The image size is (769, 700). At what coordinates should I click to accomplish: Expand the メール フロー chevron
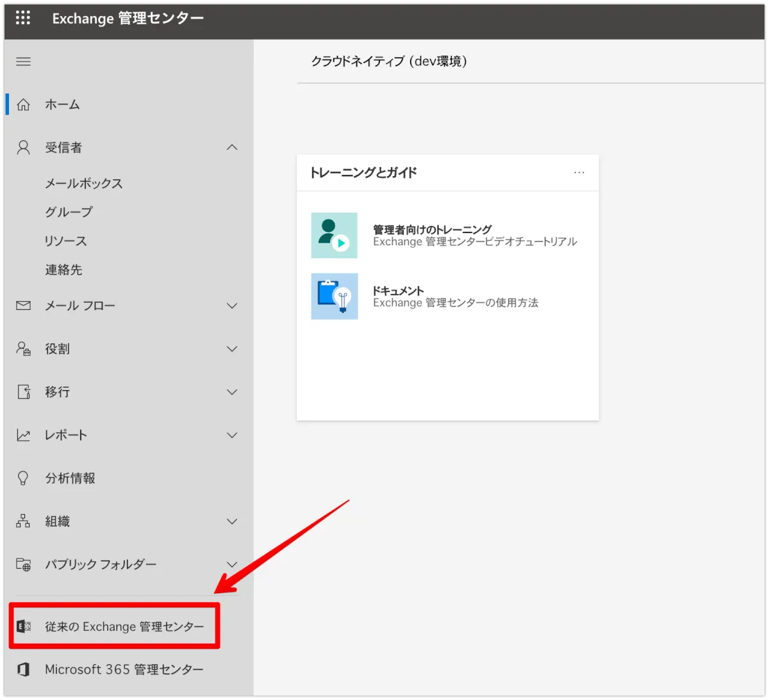click(x=232, y=306)
